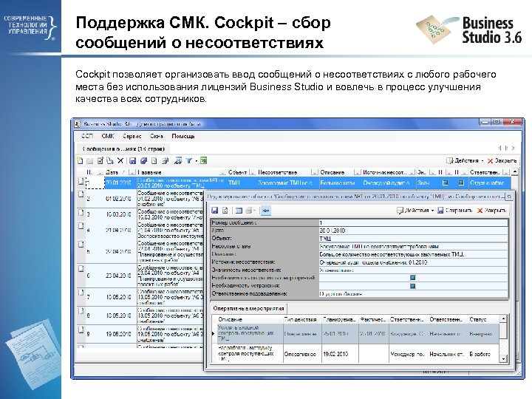Open the Действия dropdown in edit dialog
The image size is (532, 399).
[x=432, y=211]
